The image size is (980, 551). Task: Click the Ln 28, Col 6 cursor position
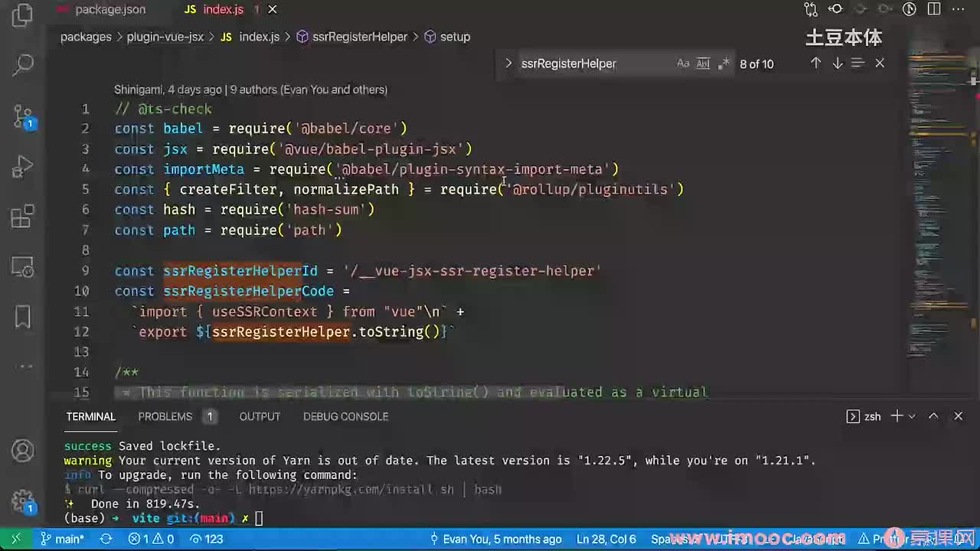pos(606,540)
